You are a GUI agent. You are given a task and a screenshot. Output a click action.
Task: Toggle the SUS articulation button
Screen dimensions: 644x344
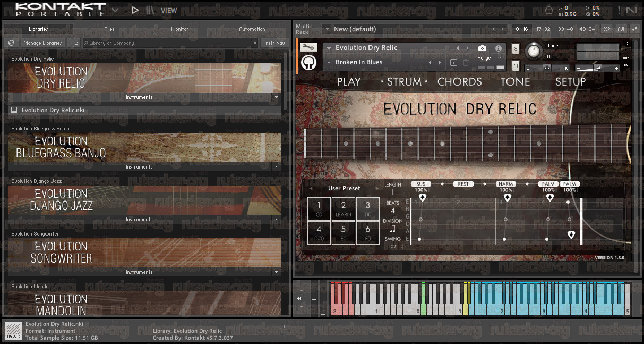(420, 184)
